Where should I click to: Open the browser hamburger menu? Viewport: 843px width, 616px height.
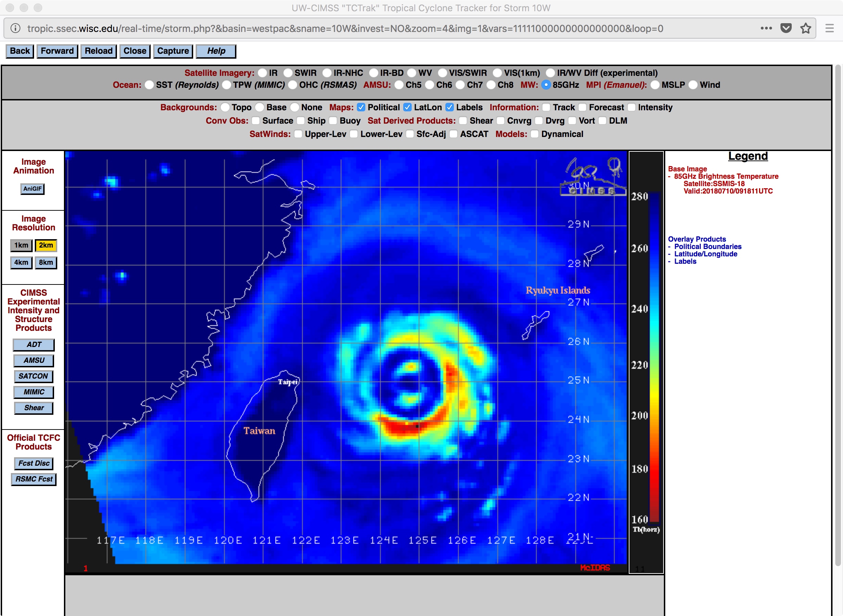tap(830, 28)
